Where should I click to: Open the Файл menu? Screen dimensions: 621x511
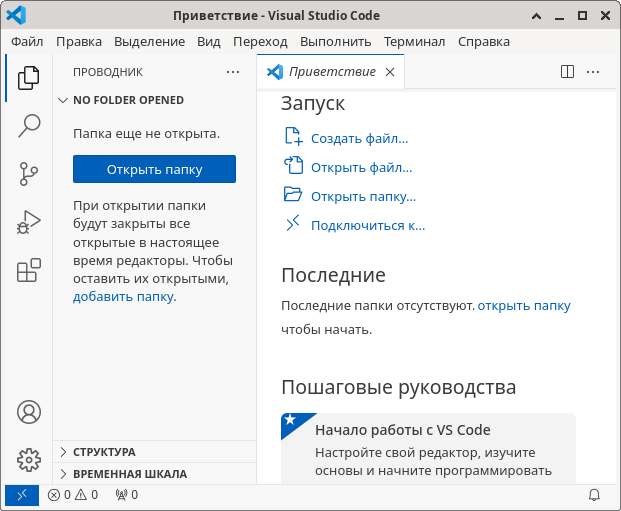point(27,41)
